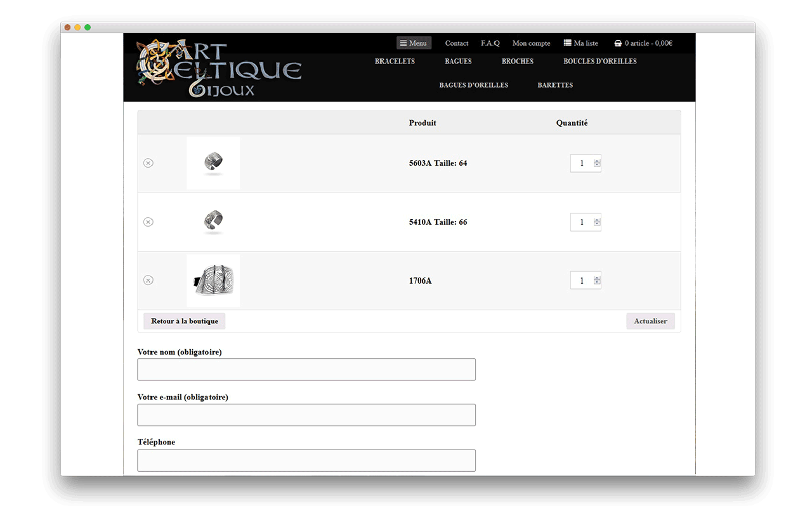Image resolution: width=812 pixels, height=508 pixels.
Task: Open the hamburger Menu button
Action: [x=414, y=43]
